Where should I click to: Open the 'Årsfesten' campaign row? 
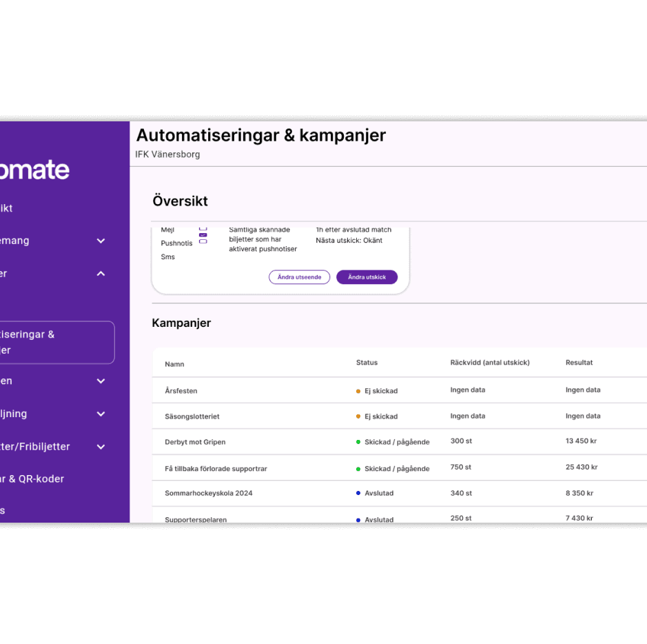tap(400, 390)
